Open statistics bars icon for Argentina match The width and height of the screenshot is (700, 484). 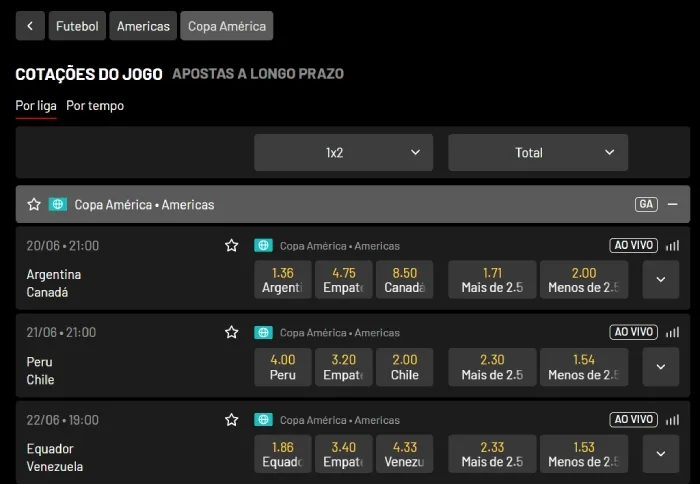click(672, 245)
